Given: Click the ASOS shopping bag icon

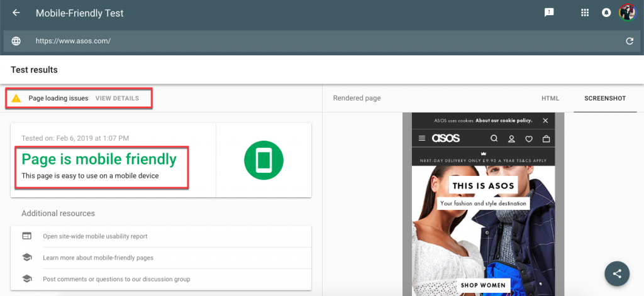Looking at the screenshot, I should coord(547,139).
